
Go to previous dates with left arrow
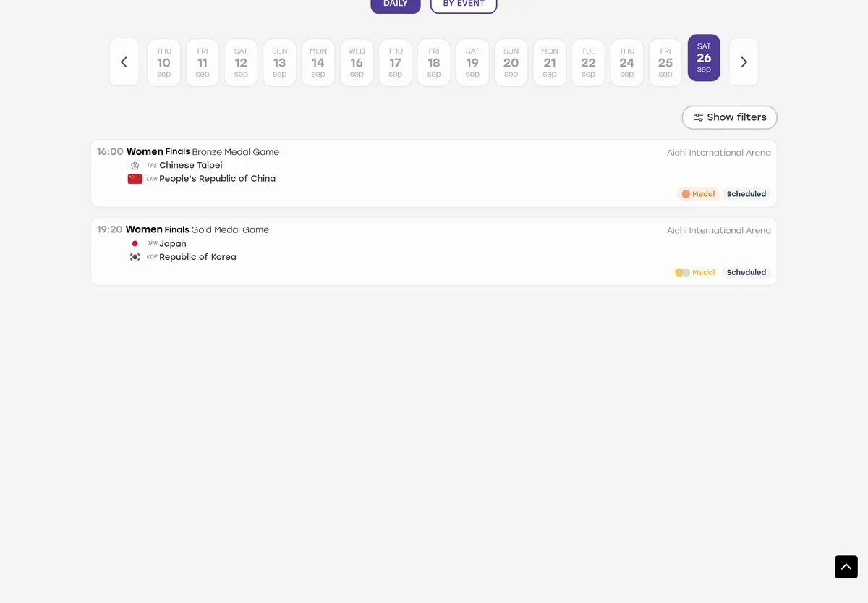(124, 62)
